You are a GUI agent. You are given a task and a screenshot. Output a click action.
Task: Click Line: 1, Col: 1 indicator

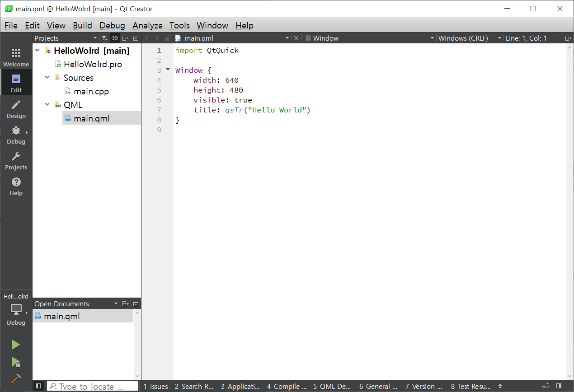[x=526, y=38]
